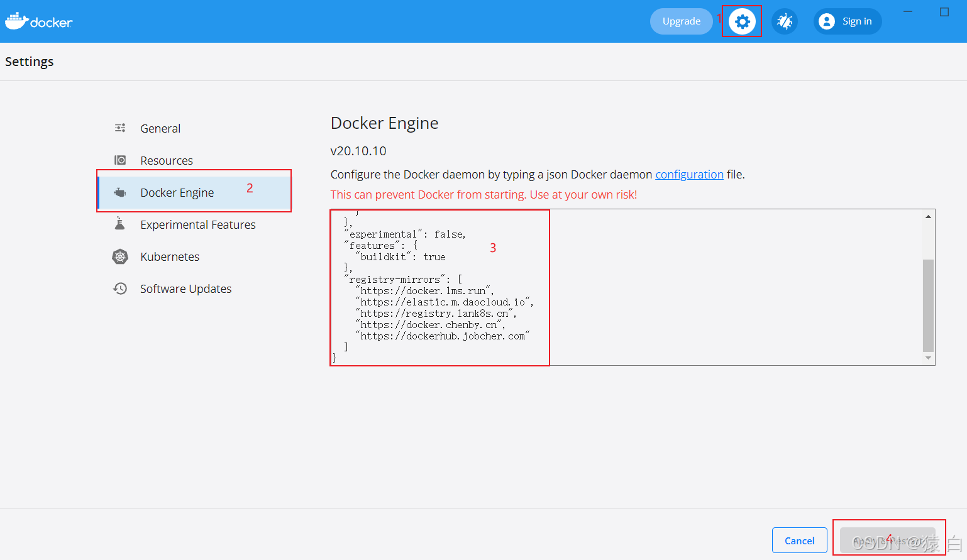Click Apply & Restart button
Image resolution: width=967 pixels, height=560 pixels.
pos(888,541)
